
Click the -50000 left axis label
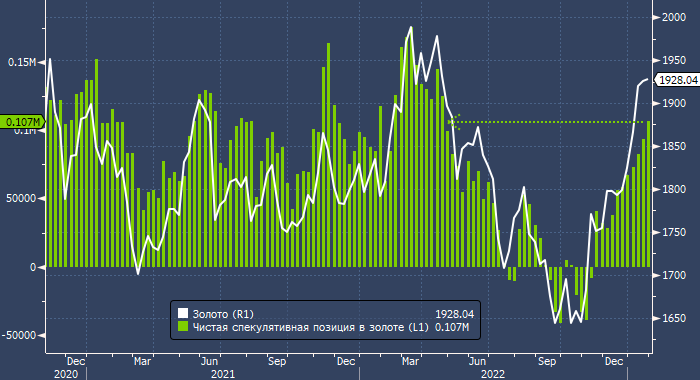pos(19,336)
